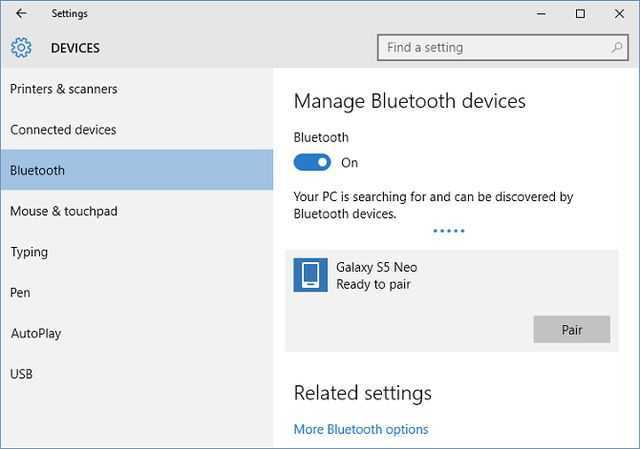Select the Galaxy S5 Neo phone icon
Viewport: 640px width, 449px height.
pyautogui.click(x=310, y=275)
